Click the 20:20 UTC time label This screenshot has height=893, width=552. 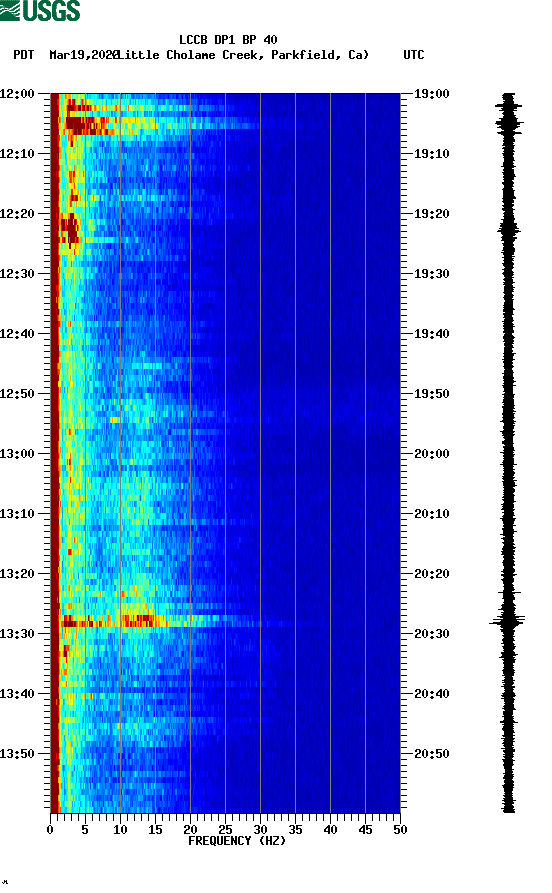(x=431, y=574)
